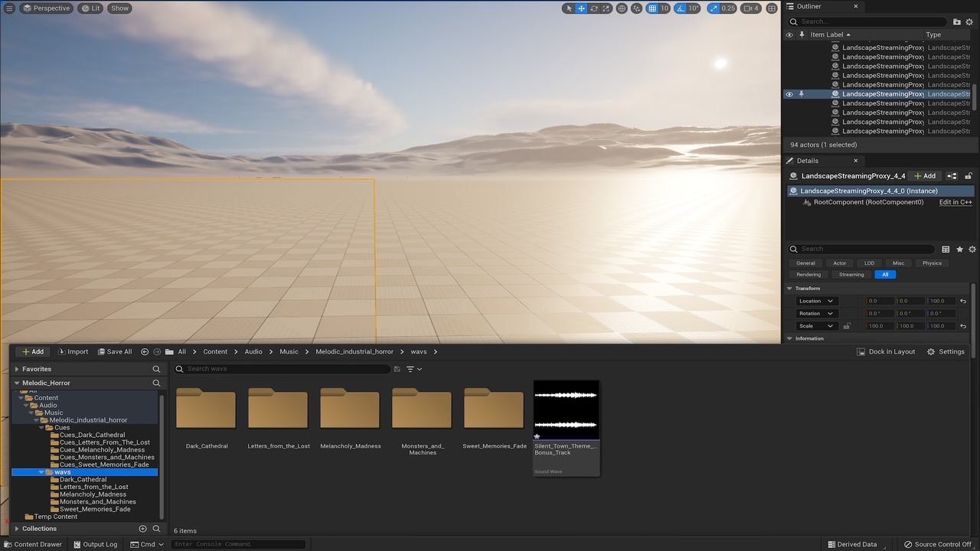Open grid snap size value 10
Image resolution: width=980 pixels, height=551 pixels.
(x=664, y=8)
